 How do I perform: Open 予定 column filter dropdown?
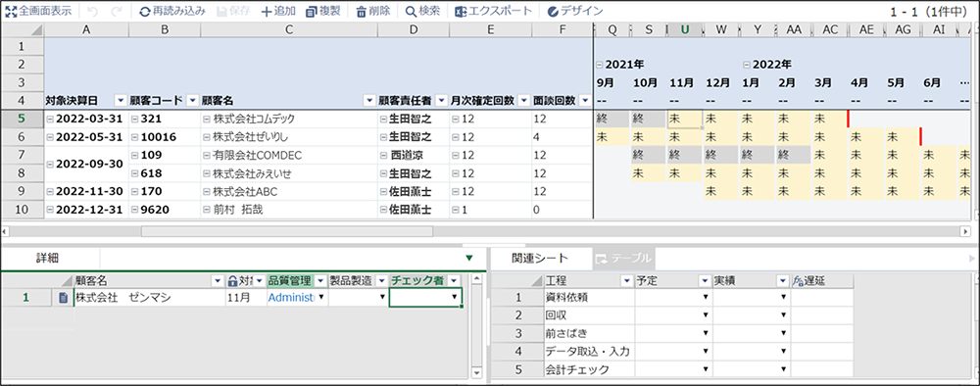click(x=705, y=280)
